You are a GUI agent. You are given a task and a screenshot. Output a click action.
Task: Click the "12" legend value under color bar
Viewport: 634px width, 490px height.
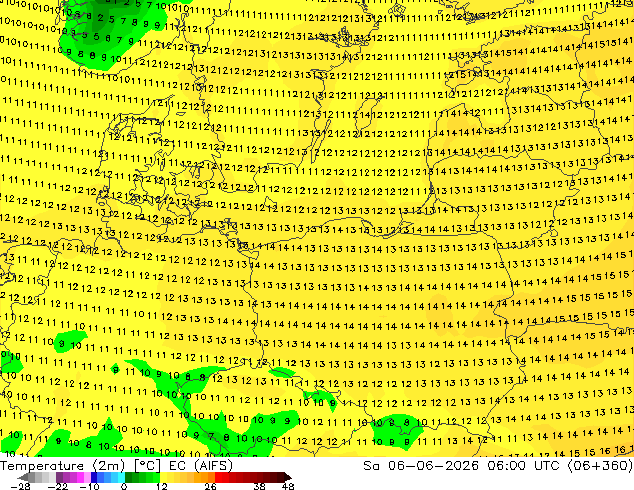point(162,486)
